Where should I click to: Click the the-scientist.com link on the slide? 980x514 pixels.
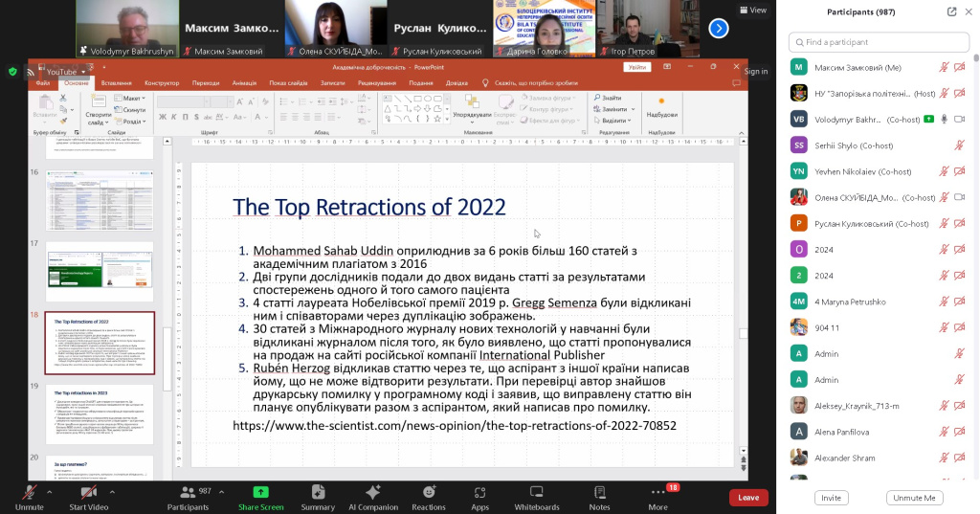[455, 426]
